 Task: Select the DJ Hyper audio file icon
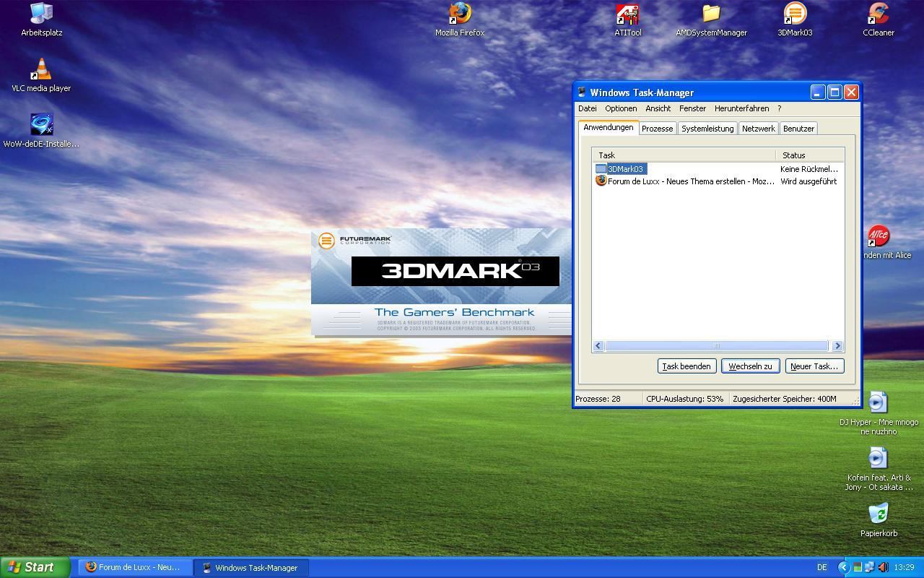pyautogui.click(x=879, y=413)
